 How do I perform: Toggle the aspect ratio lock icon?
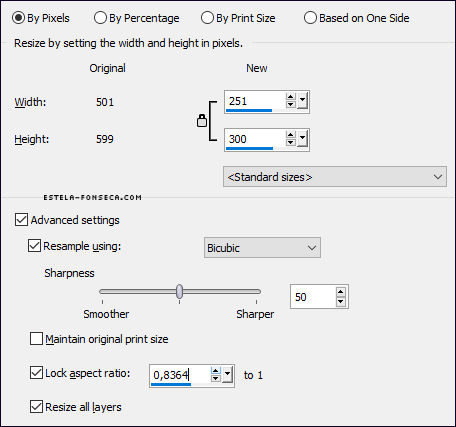pyautogui.click(x=202, y=121)
